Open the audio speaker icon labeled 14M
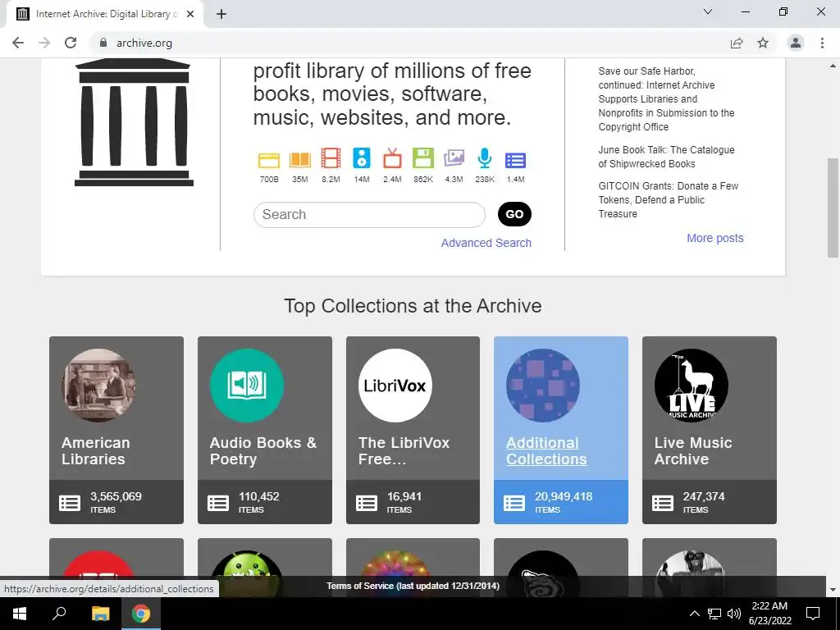 pyautogui.click(x=362, y=158)
